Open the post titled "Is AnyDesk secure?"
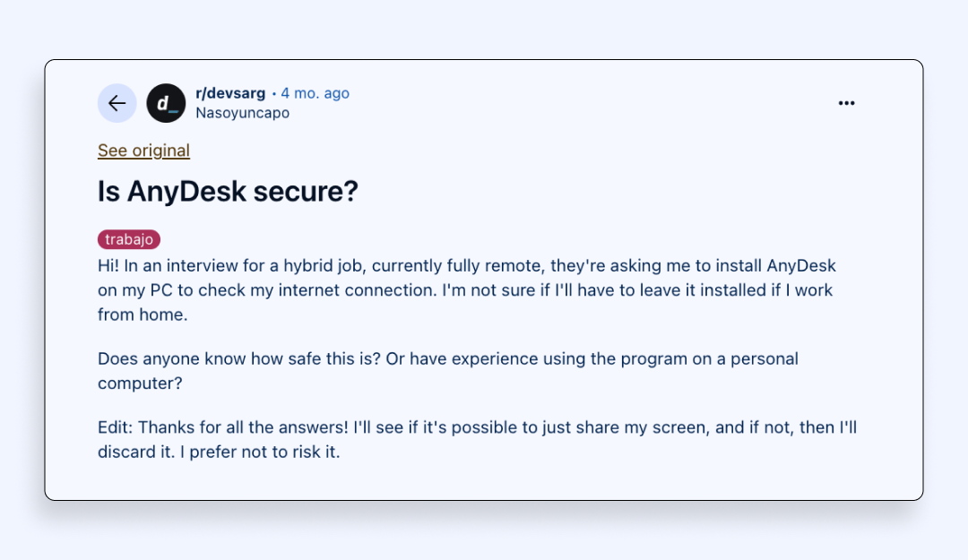 [x=227, y=191]
